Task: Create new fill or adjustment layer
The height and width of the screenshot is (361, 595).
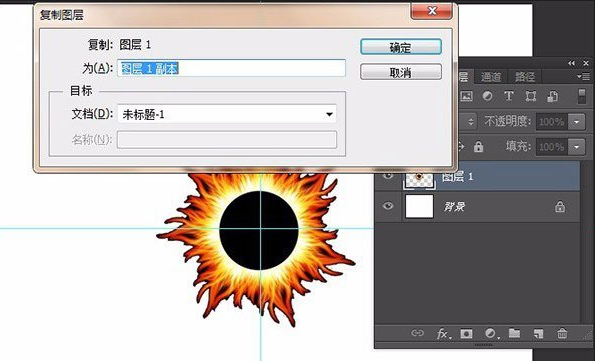Action: coord(491,334)
